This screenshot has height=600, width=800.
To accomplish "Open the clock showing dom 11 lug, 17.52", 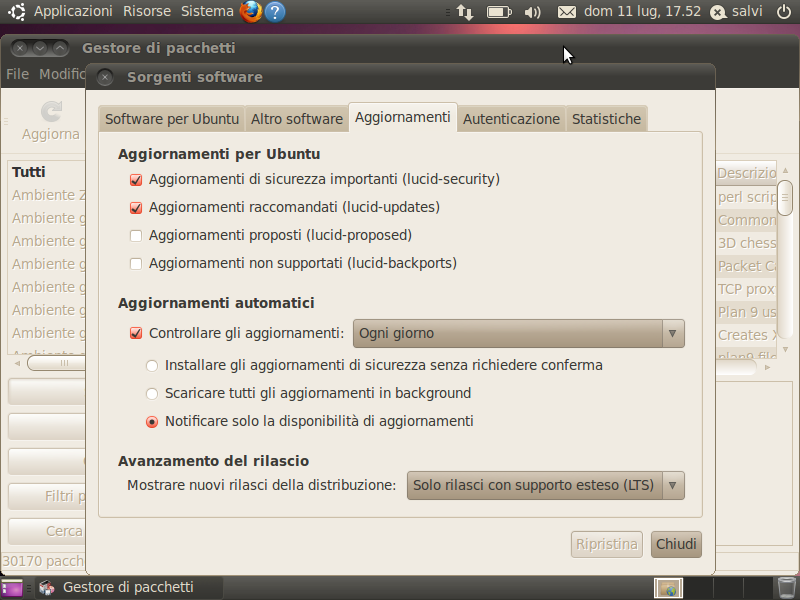I will pyautogui.click(x=642, y=11).
